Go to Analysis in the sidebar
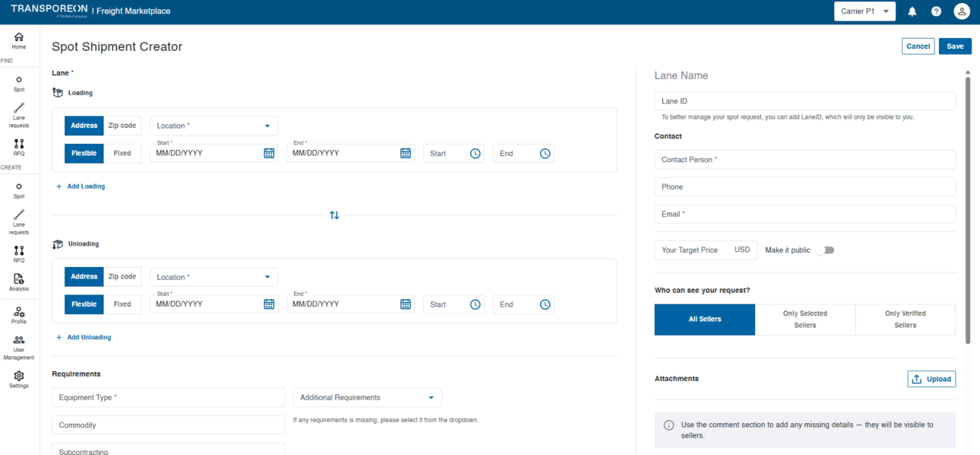The width and height of the screenshot is (980, 455). 19,282
